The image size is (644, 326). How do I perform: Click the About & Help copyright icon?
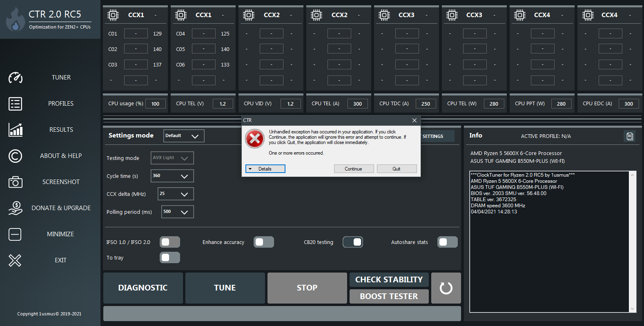[x=16, y=156]
